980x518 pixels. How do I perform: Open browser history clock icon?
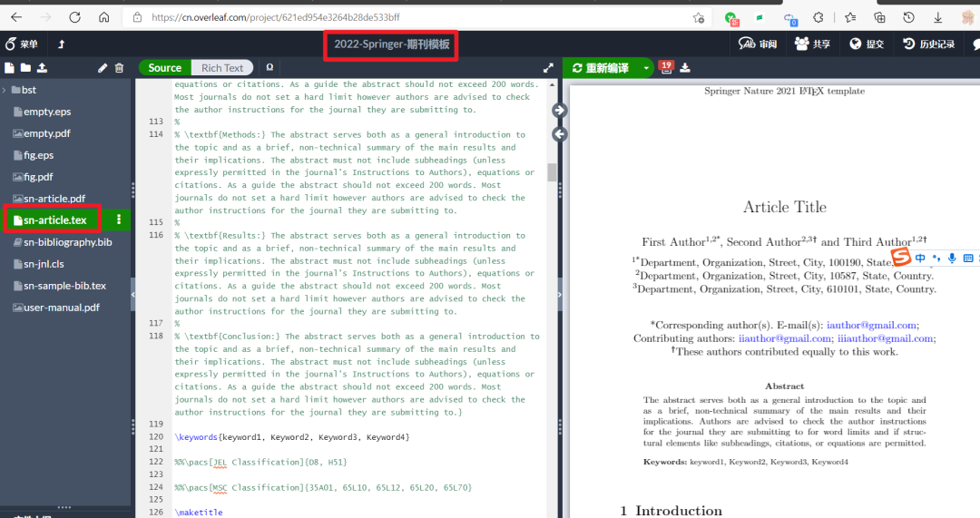(x=908, y=17)
